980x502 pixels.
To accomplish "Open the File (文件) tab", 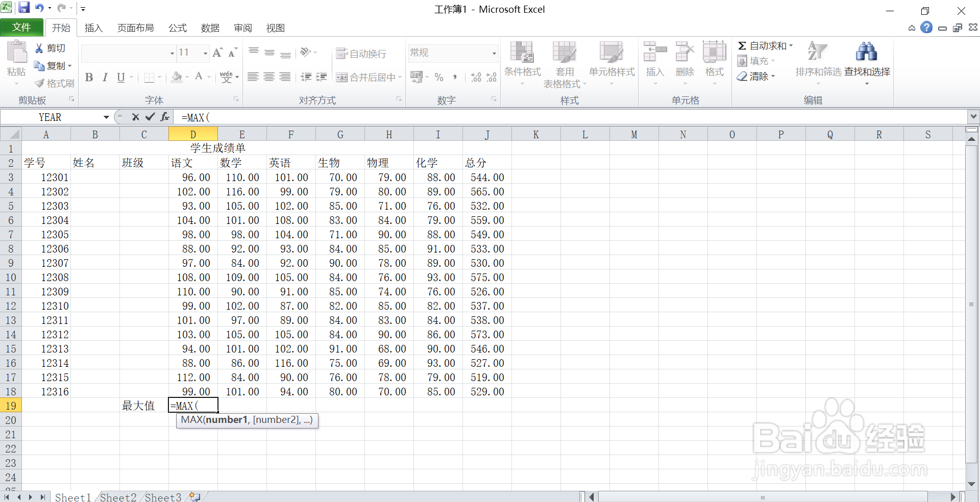I will pyautogui.click(x=21, y=28).
